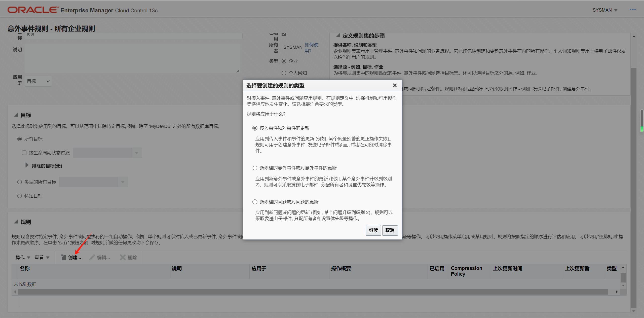This screenshot has height=318, width=644.
Task: Open the 应用于 目标 dropdown
Action: point(38,81)
